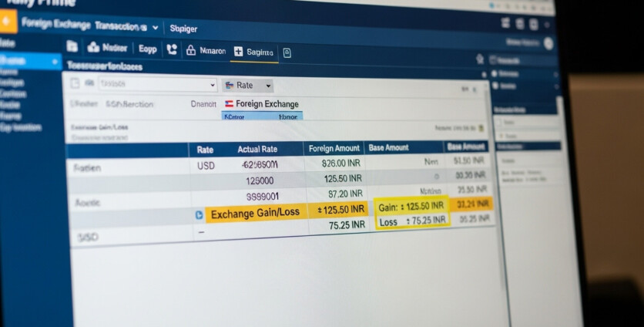Click the first Base Amount column header

point(388,147)
